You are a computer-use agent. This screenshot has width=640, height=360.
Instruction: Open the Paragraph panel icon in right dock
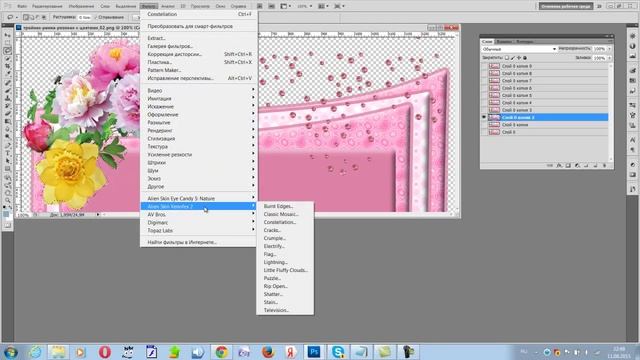point(633,149)
